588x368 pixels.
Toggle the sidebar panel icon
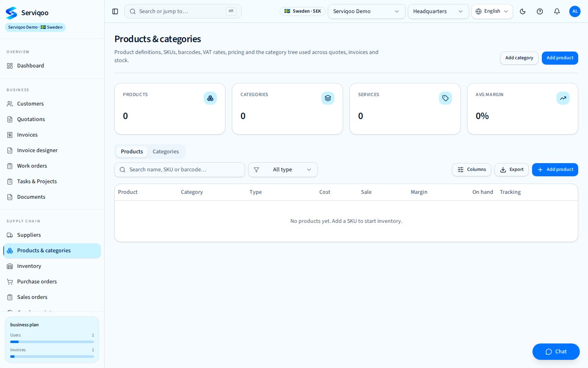[x=115, y=11]
